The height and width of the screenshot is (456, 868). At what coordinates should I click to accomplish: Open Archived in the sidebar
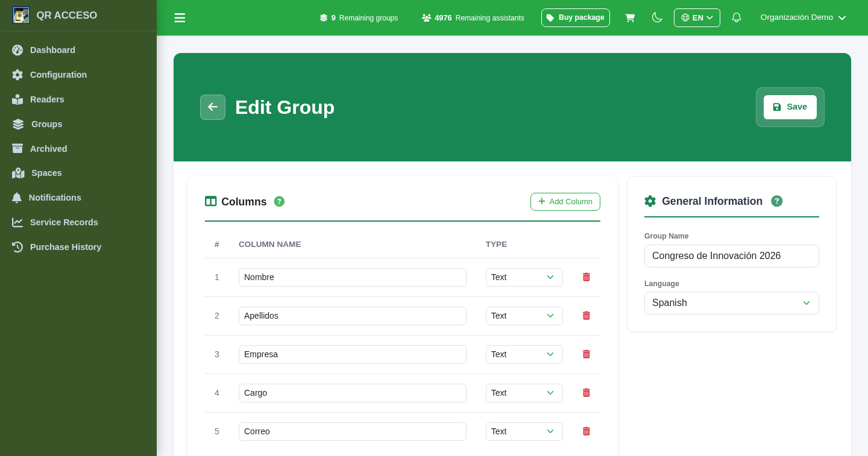click(x=49, y=149)
